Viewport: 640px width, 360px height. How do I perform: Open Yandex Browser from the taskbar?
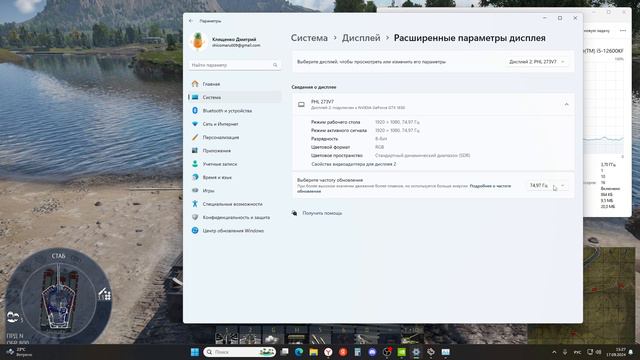pyautogui.click(x=328, y=352)
